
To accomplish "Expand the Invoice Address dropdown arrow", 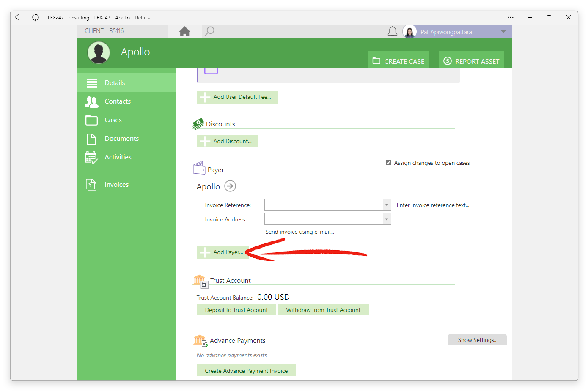I will (387, 219).
